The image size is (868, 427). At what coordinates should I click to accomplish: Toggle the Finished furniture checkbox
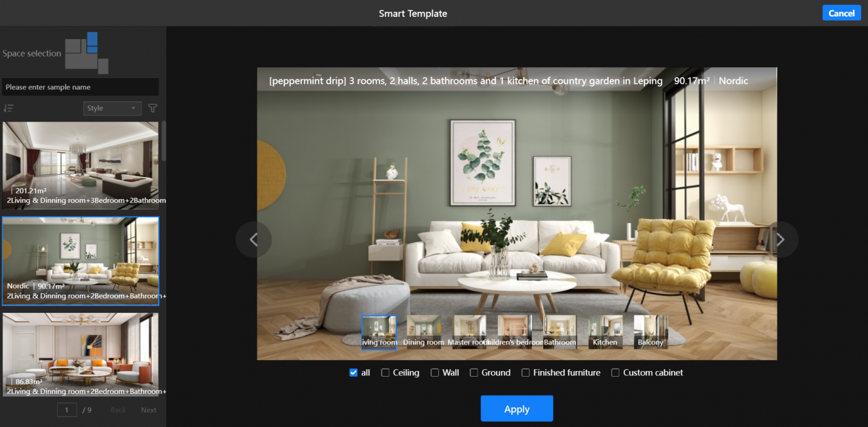click(526, 373)
